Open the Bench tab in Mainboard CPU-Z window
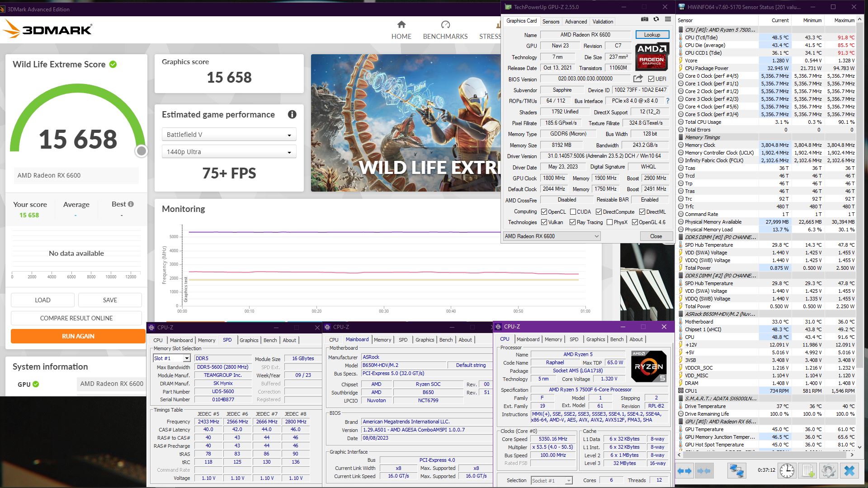This screenshot has width=868, height=488. (x=446, y=340)
